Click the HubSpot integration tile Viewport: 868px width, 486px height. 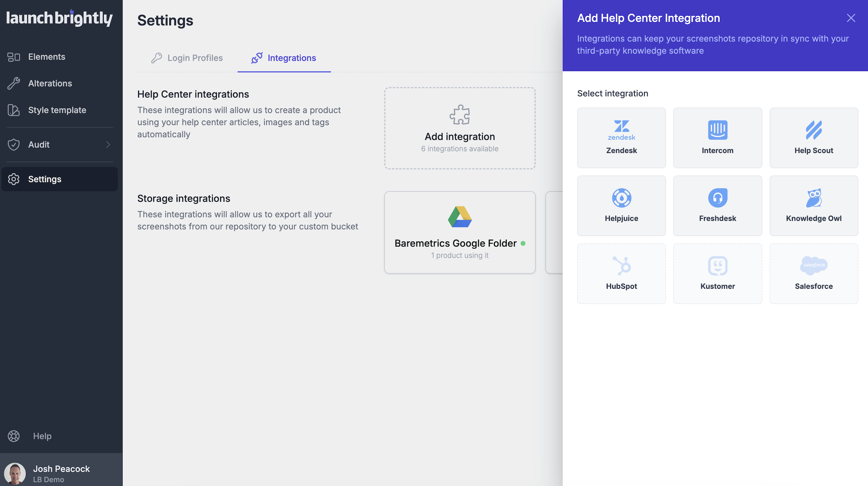tap(621, 273)
